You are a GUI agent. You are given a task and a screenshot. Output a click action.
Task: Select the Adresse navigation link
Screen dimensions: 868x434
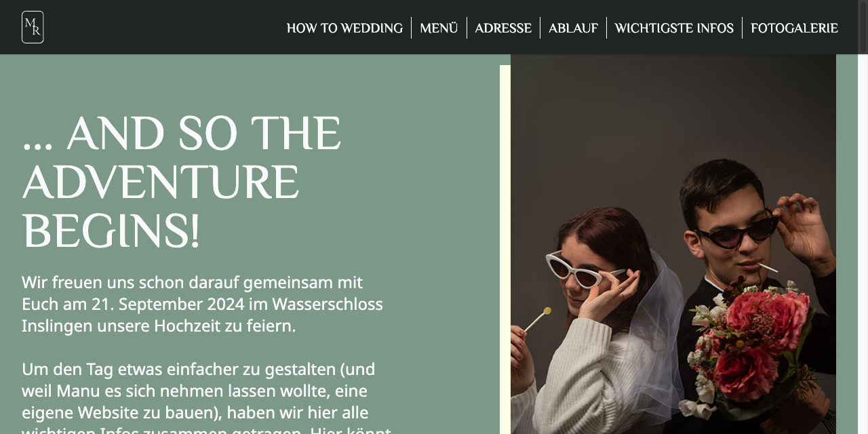tap(503, 28)
